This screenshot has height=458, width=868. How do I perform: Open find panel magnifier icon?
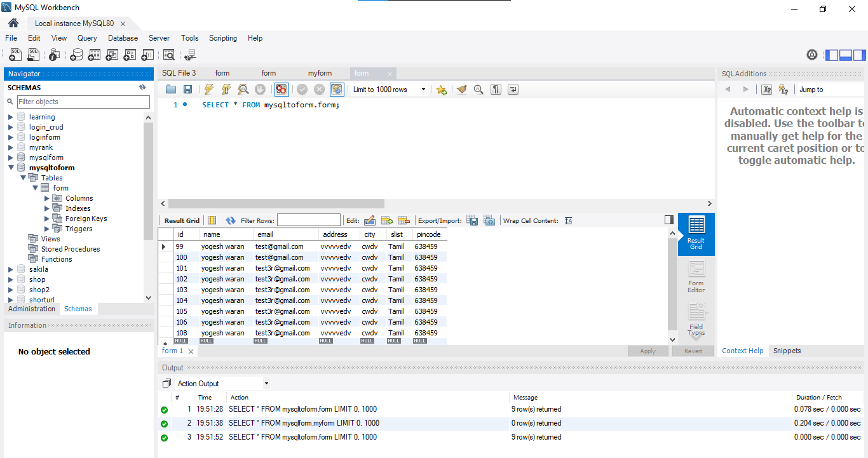point(478,90)
